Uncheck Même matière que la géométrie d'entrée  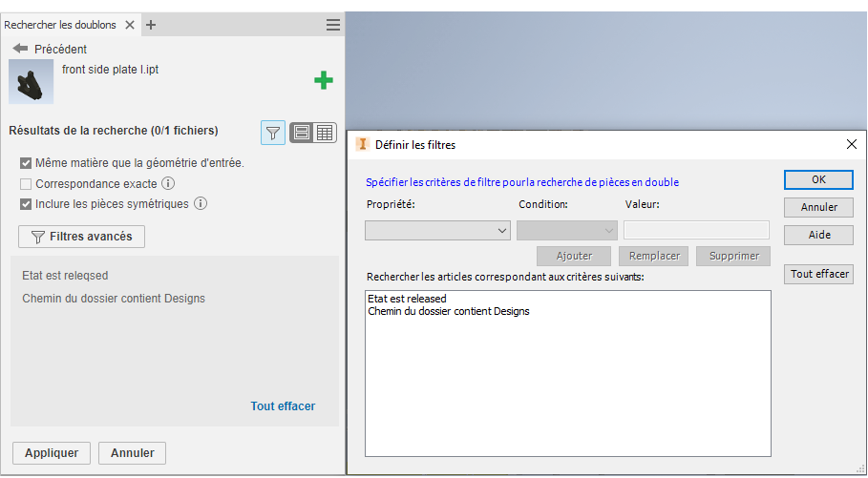click(26, 163)
